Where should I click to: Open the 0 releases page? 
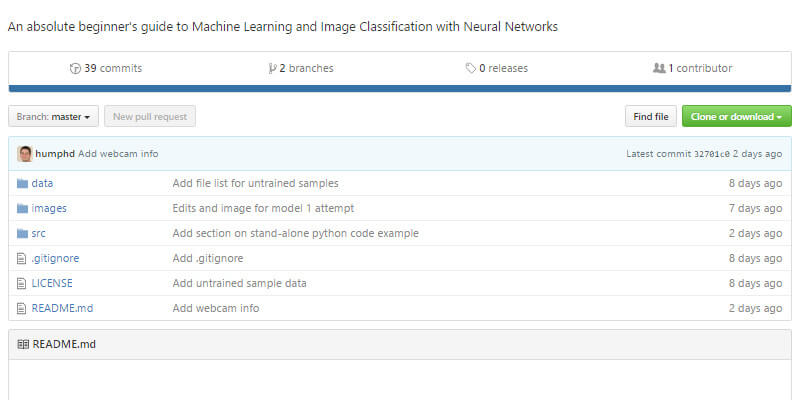tap(497, 68)
